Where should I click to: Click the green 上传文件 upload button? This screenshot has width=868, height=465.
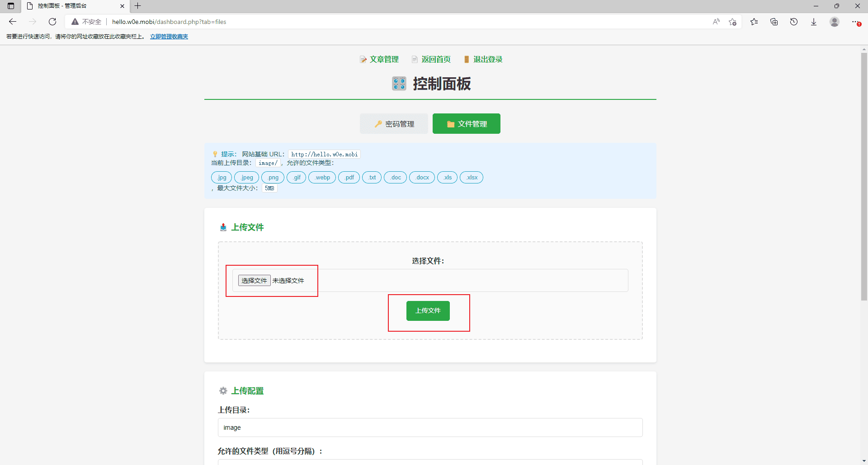click(428, 311)
